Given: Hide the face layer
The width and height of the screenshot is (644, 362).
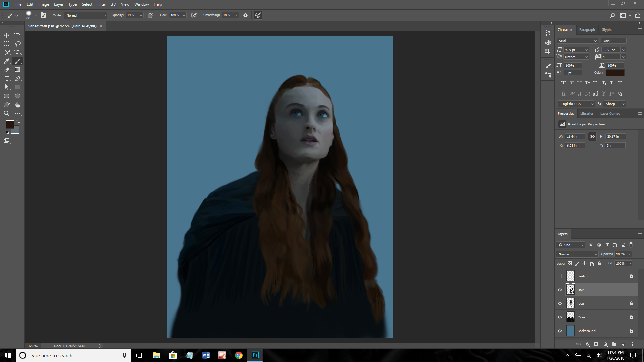Looking at the screenshot, I should point(560,303).
